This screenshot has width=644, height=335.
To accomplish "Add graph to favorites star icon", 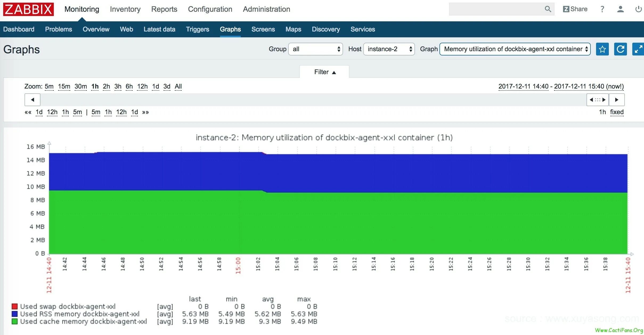I will pyautogui.click(x=602, y=49).
